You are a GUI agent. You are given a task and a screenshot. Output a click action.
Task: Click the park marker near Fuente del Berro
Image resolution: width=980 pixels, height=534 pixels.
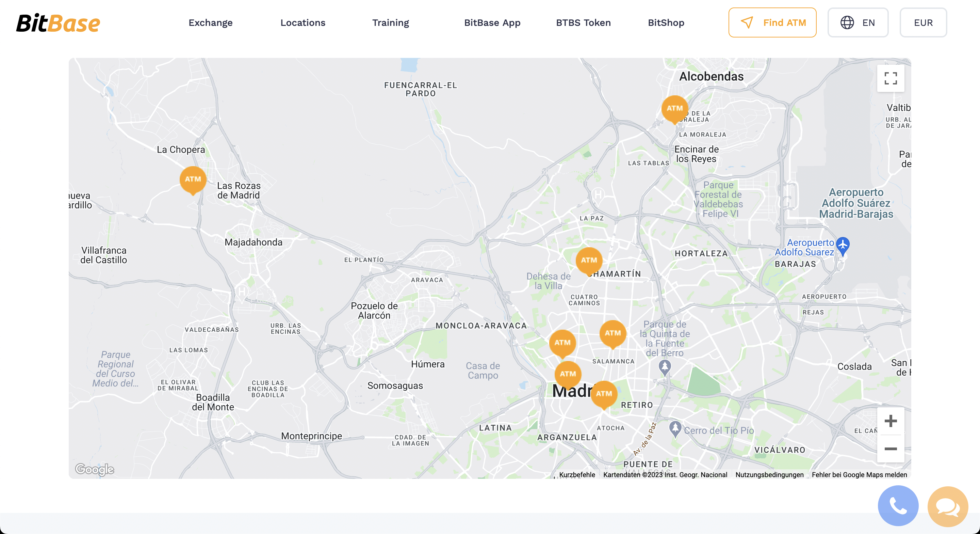pyautogui.click(x=665, y=368)
